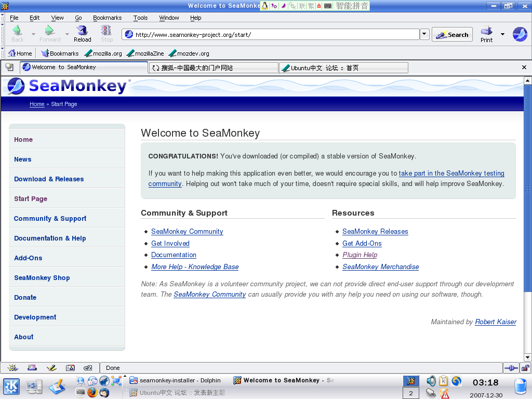Viewport: 532px width, 399px height.
Task: Switch to seamonkey-installer - Dolphin taskbar window
Action: click(x=175, y=380)
